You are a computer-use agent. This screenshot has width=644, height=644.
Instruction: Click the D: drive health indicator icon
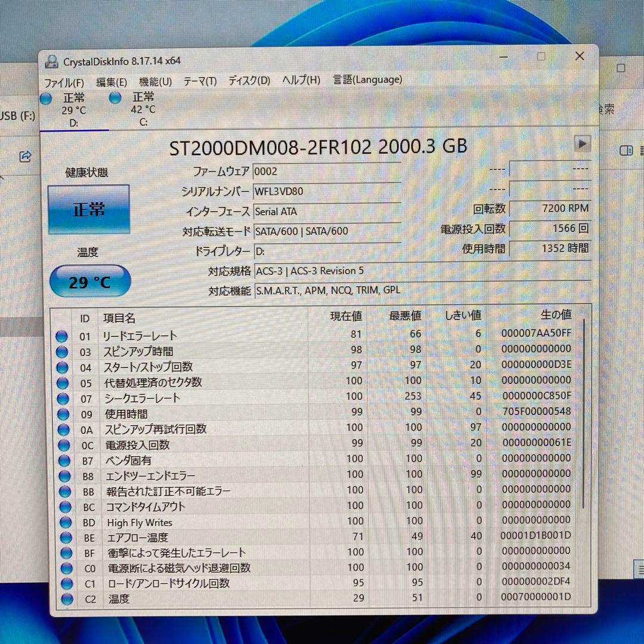coord(46,98)
